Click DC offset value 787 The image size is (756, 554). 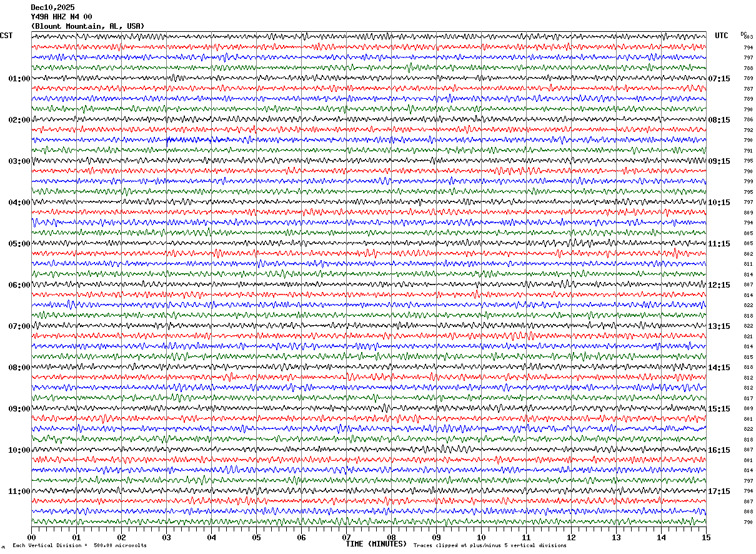(748, 89)
